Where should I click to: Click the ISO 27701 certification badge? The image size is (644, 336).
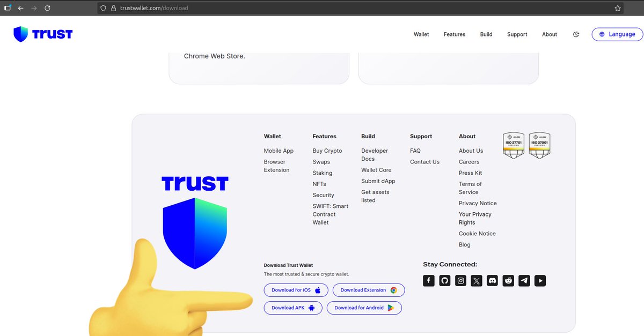tap(514, 146)
